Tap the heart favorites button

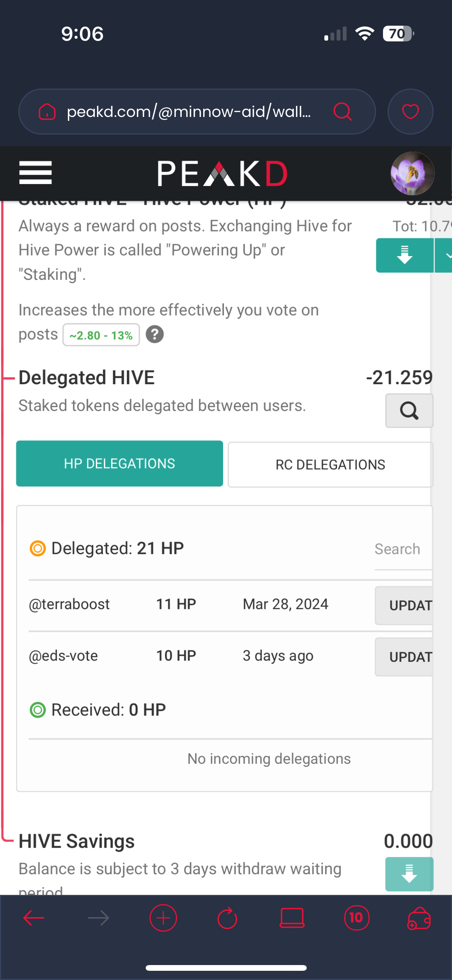pos(410,112)
